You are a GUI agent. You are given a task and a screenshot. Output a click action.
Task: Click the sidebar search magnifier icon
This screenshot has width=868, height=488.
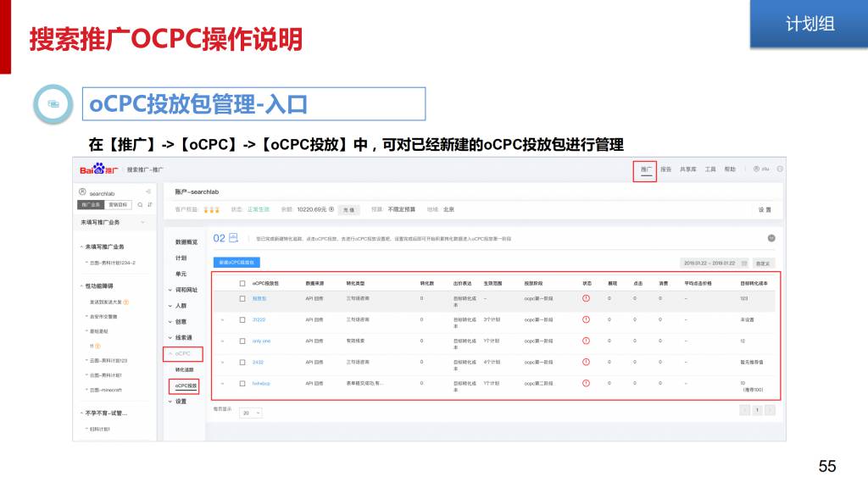(x=140, y=205)
